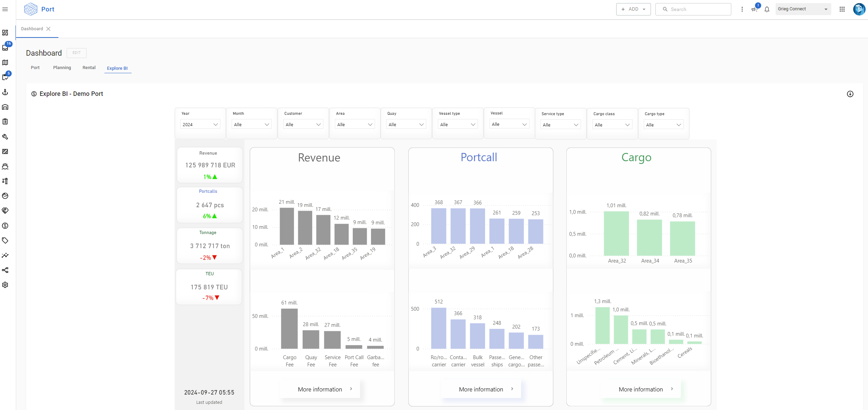Click the notification bell icon

click(x=767, y=9)
